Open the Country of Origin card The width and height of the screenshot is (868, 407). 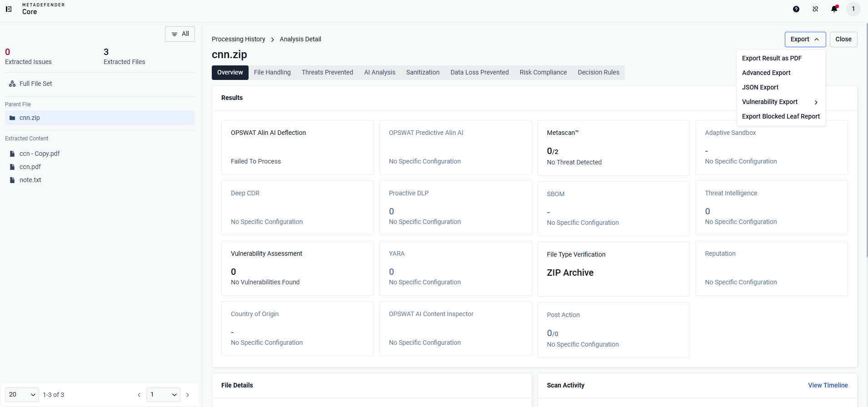pos(298,329)
